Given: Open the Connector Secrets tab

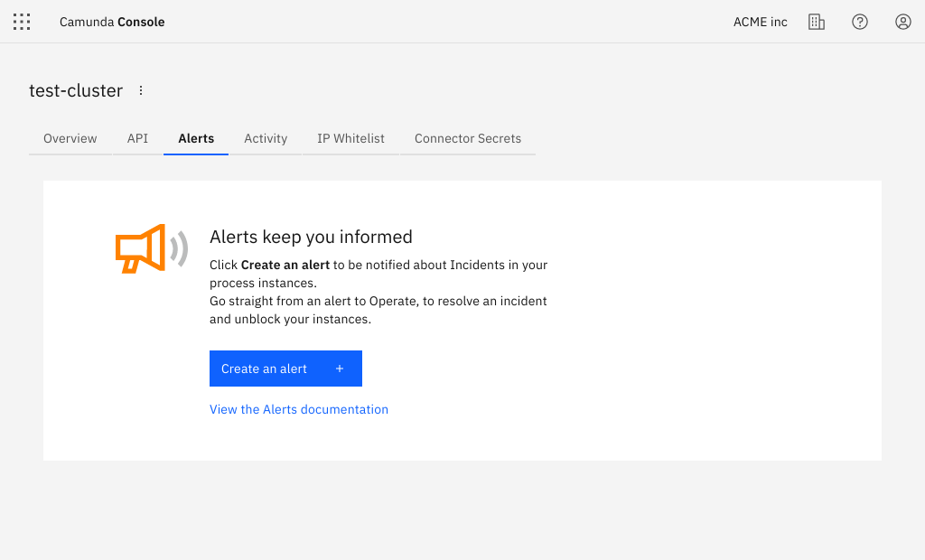Looking at the screenshot, I should (x=468, y=138).
